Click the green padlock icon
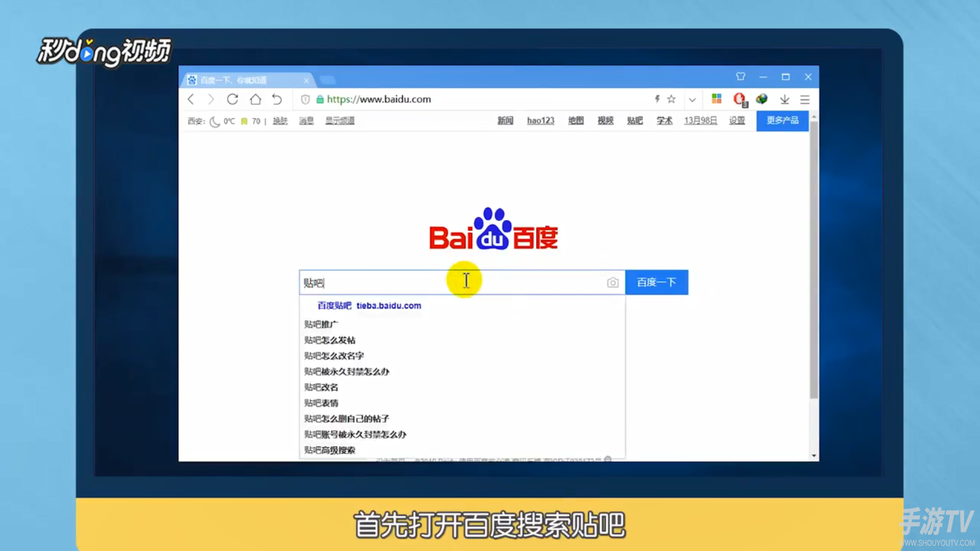 [320, 99]
